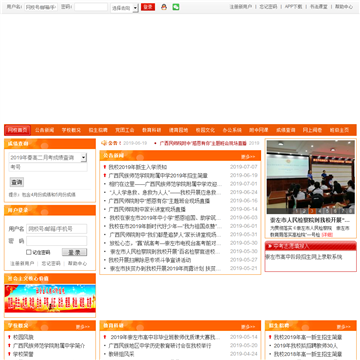Open news item 广西民师院附中家长讲堂现场直播
Viewport: 360px width, 360px height.
click(x=147, y=209)
